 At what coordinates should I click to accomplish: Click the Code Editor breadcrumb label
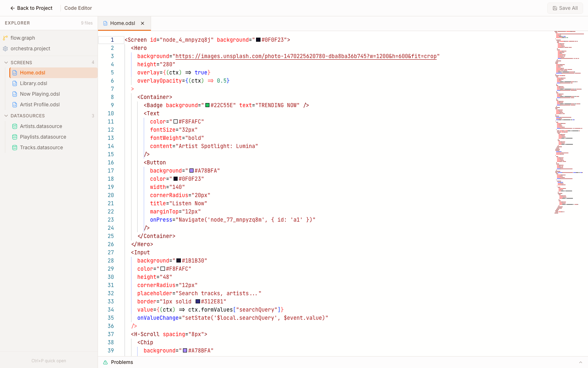[78, 8]
